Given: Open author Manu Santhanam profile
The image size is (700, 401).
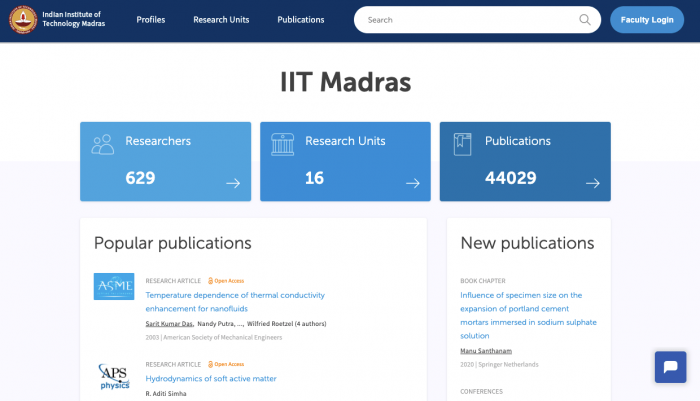Looking at the screenshot, I should click(486, 351).
